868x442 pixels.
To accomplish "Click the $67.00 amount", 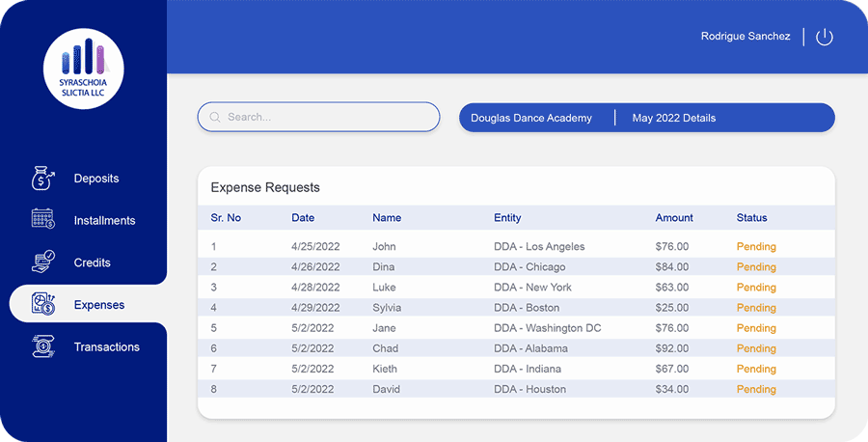I will pyautogui.click(x=672, y=369).
